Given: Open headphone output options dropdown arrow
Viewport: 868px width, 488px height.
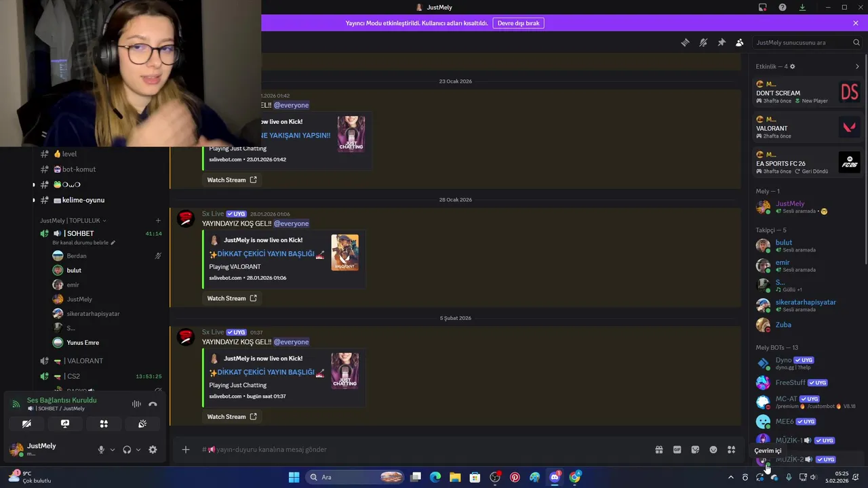Looking at the screenshot, I should pos(138,449).
